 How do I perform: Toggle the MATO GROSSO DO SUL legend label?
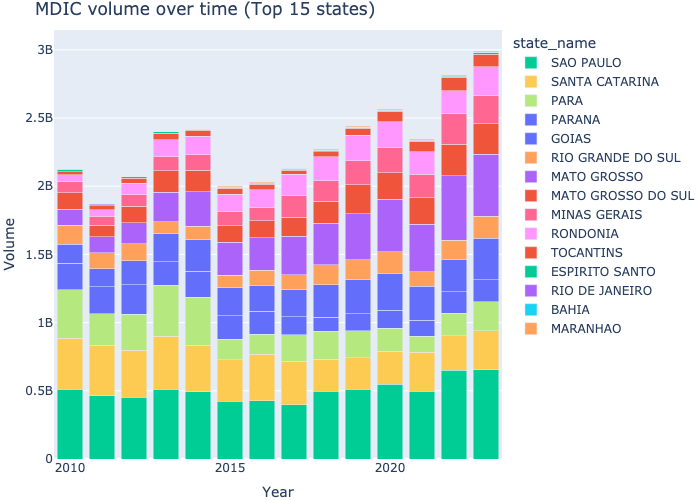[622, 195]
